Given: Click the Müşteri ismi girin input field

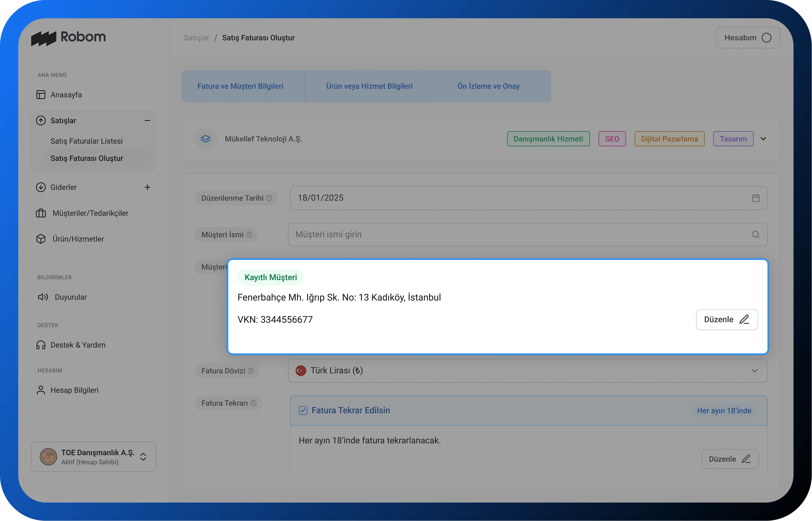Looking at the screenshot, I should pyautogui.click(x=508, y=234).
